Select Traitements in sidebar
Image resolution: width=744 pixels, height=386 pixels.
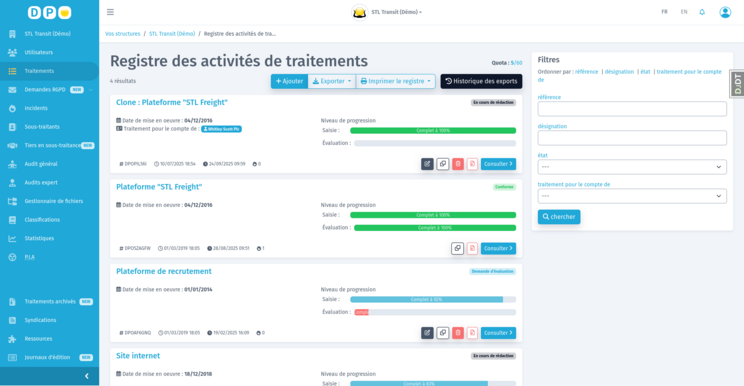coord(49,71)
